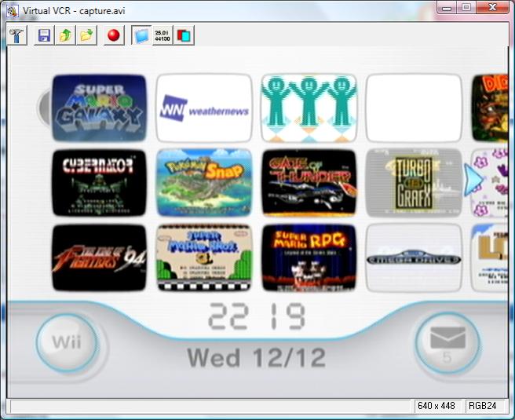Toggle the video preview monitor icon
Image resolution: width=515 pixels, height=420 pixels.
(141, 35)
